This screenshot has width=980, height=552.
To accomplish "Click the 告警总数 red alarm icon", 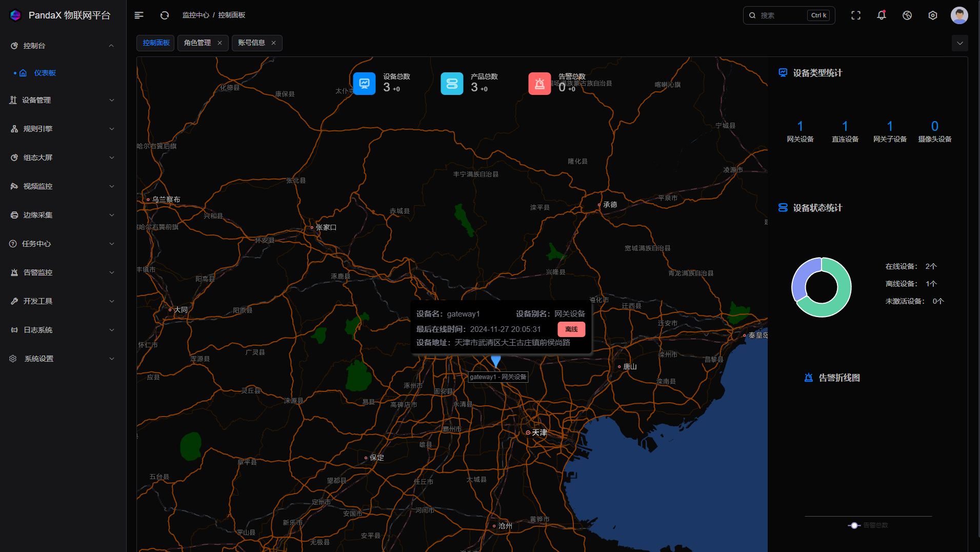I will 540,84.
